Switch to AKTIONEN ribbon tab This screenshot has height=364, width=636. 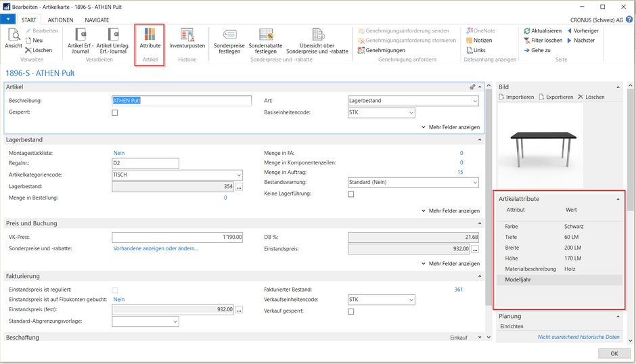click(x=60, y=20)
